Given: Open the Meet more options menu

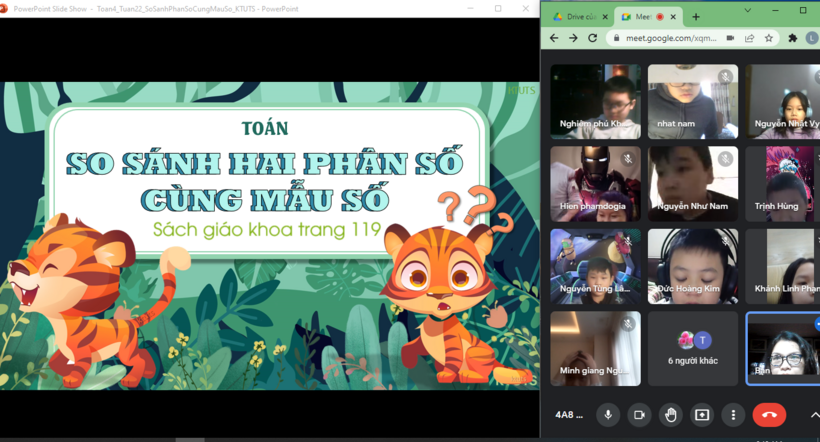Looking at the screenshot, I should pos(733,415).
